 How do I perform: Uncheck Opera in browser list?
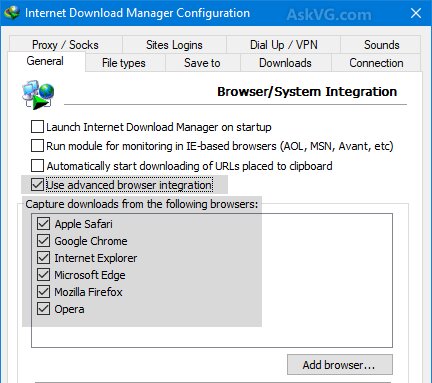pos(43,309)
